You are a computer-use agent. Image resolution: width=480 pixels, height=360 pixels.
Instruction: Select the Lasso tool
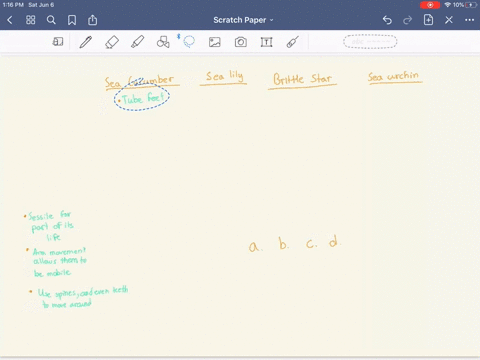coord(189,42)
